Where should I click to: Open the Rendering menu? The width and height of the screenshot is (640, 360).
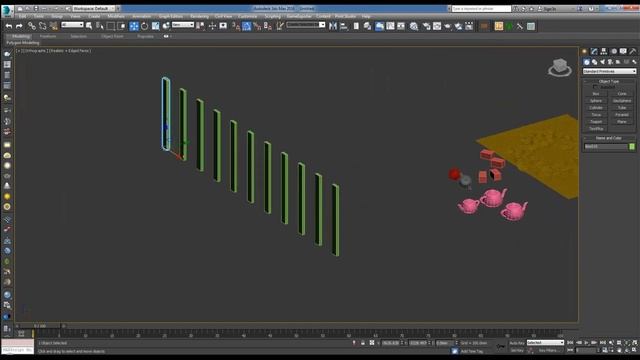point(199,16)
